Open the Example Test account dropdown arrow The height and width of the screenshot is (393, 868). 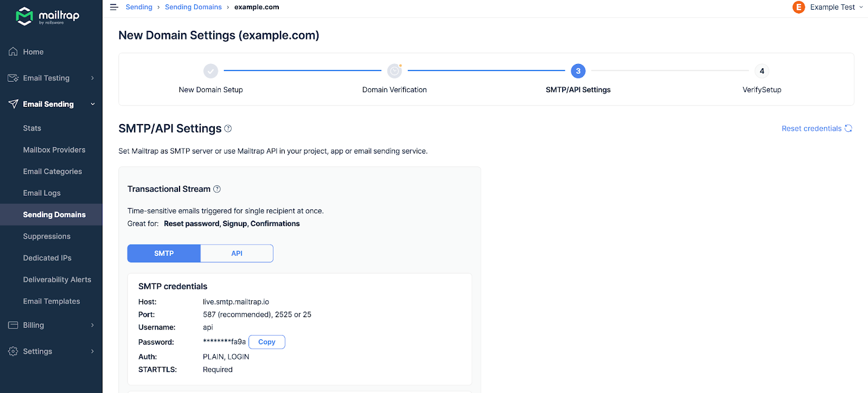[861, 7]
